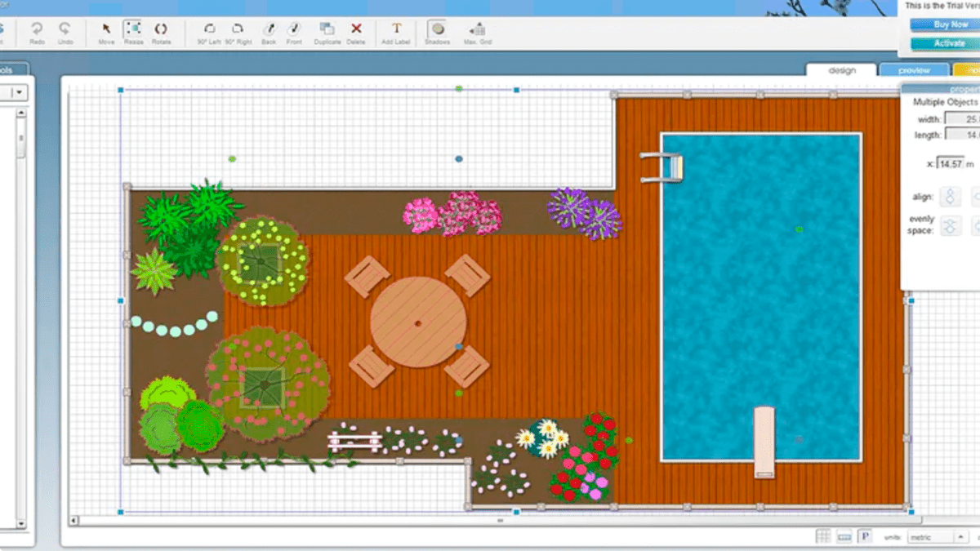This screenshot has width=980, height=551.
Task: Select the light green spiky plant
Action: [154, 272]
